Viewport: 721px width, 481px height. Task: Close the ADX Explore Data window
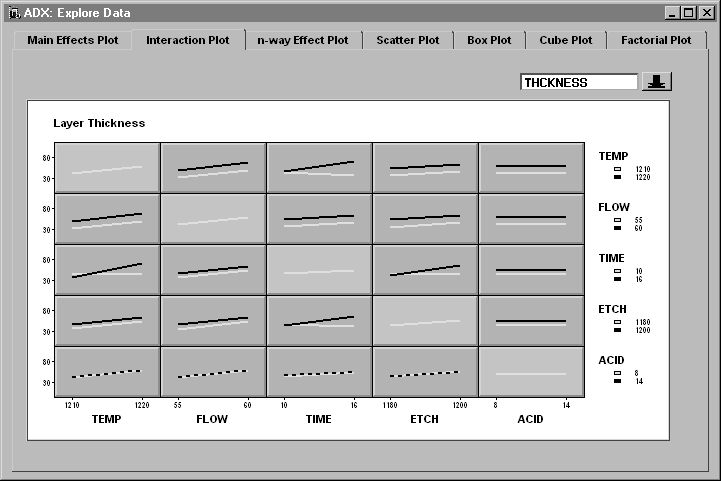click(x=706, y=13)
